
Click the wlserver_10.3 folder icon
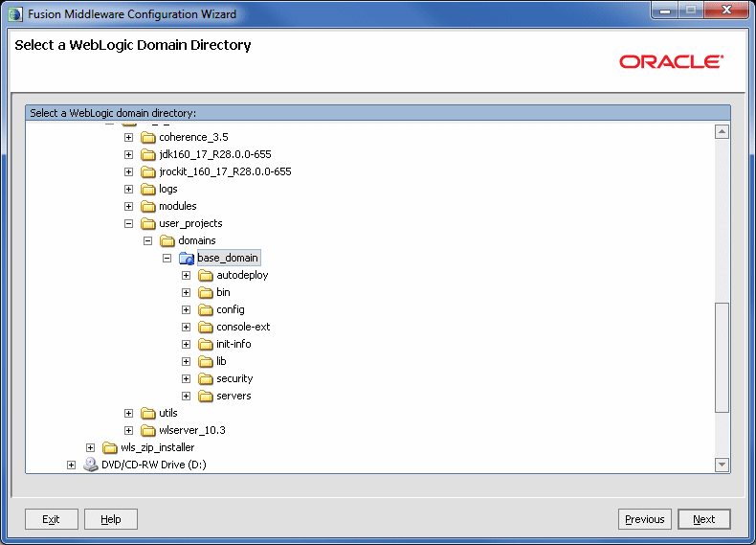tap(148, 431)
